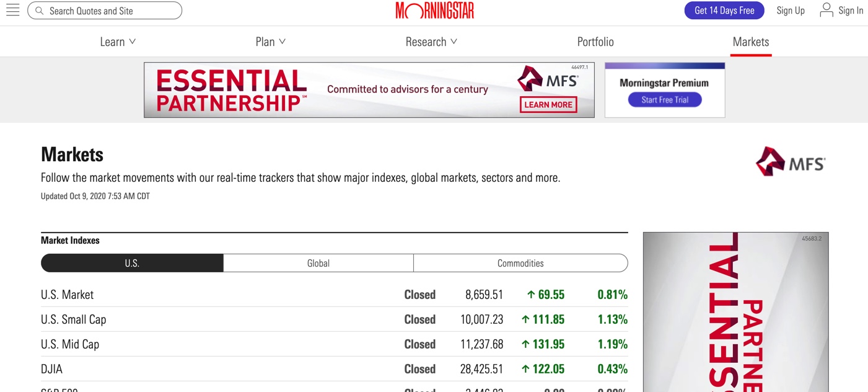The height and width of the screenshot is (392, 868).
Task: Click the MFS logo in banner ad
Action: (x=548, y=79)
